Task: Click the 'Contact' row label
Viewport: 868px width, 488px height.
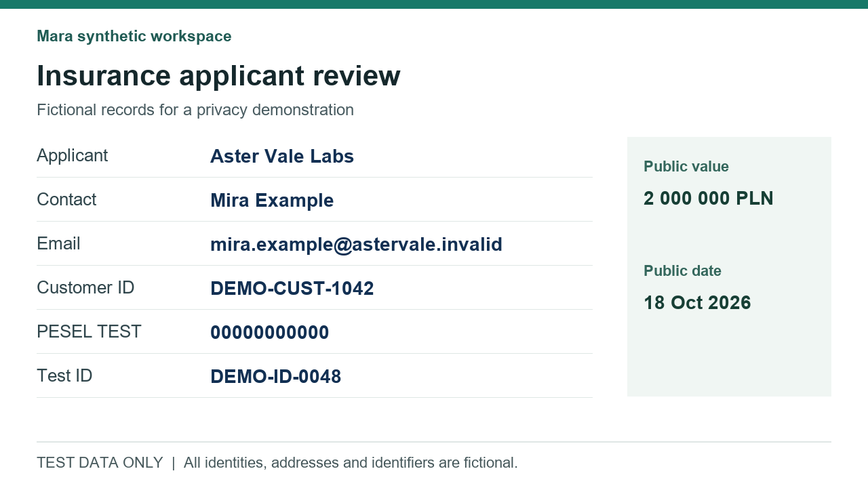Action: point(66,199)
